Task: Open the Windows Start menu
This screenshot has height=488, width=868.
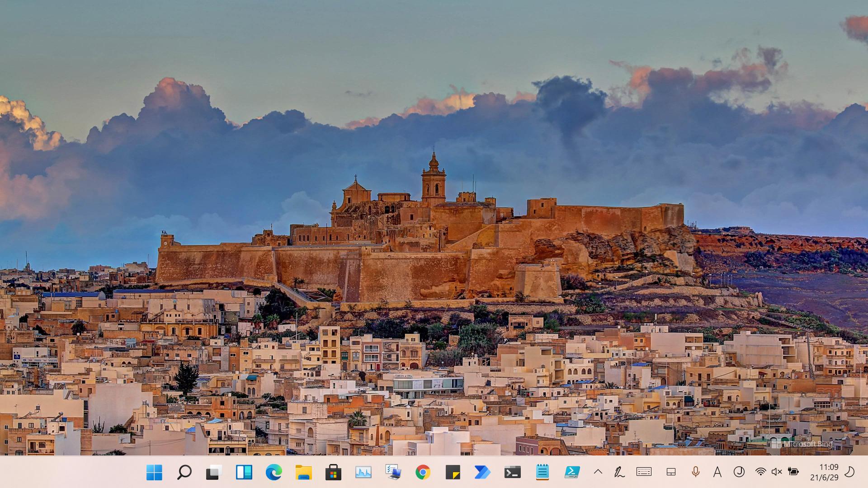Action: tap(154, 472)
